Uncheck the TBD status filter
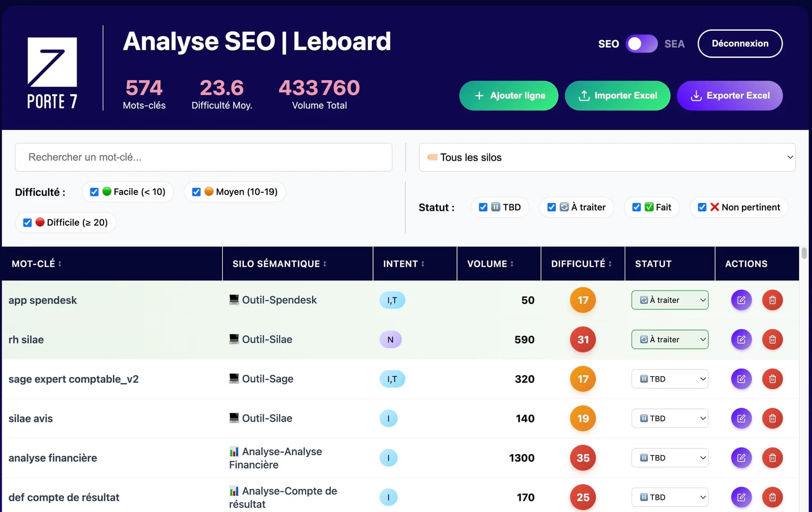 483,207
